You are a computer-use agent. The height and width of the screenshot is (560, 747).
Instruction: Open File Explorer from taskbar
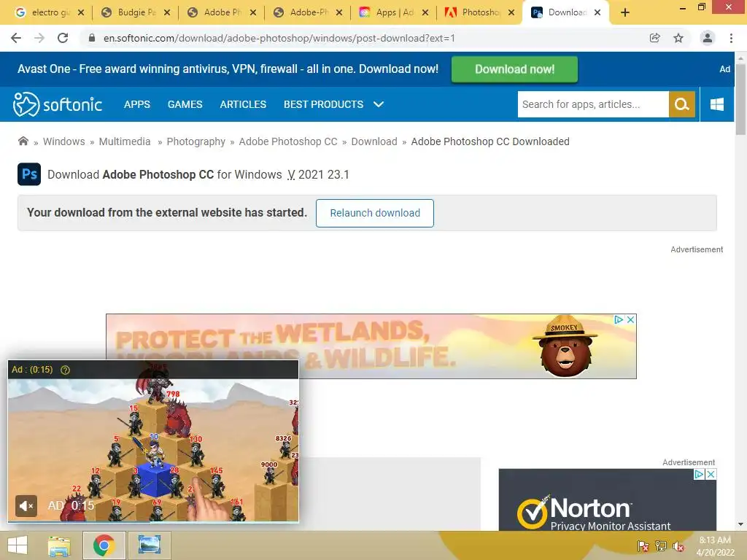pyautogui.click(x=59, y=545)
